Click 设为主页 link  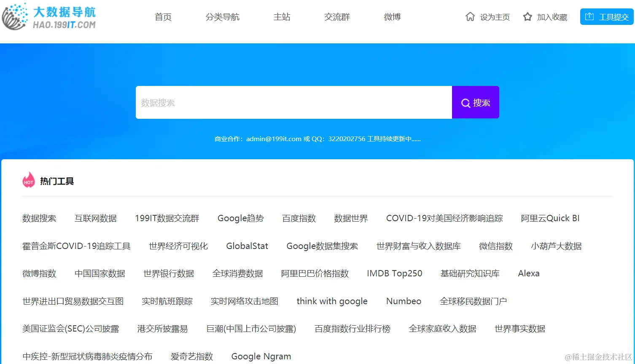pos(495,17)
